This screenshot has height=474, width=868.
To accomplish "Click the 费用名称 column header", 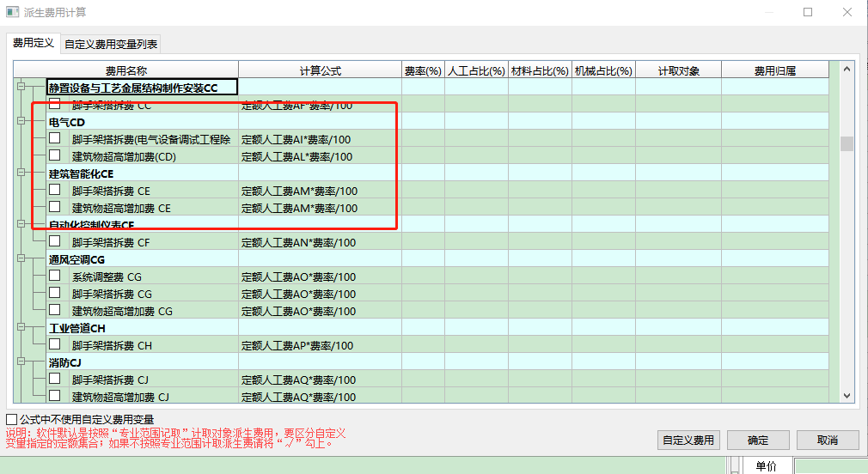I will click(126, 70).
